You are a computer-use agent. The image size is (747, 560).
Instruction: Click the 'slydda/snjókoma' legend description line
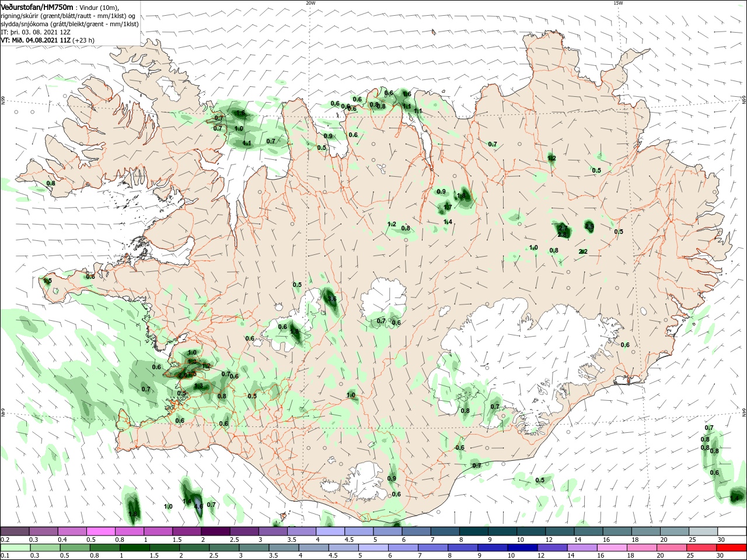pos(69,24)
